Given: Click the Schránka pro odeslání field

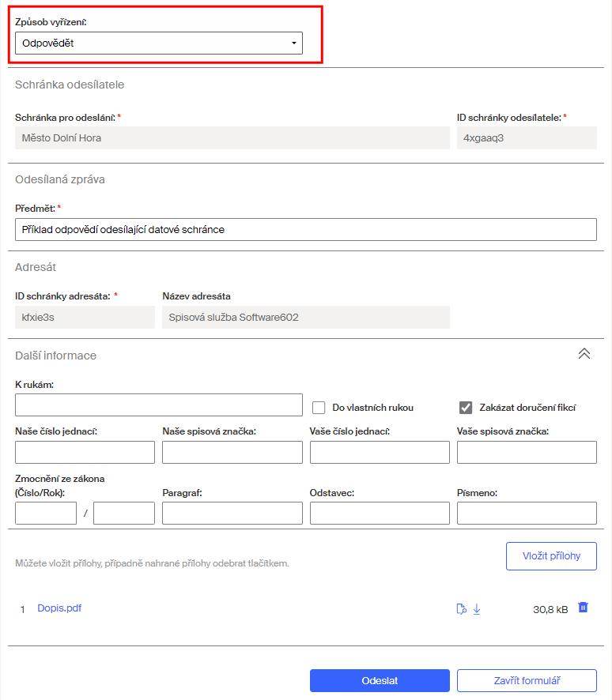Looking at the screenshot, I should click(x=232, y=138).
